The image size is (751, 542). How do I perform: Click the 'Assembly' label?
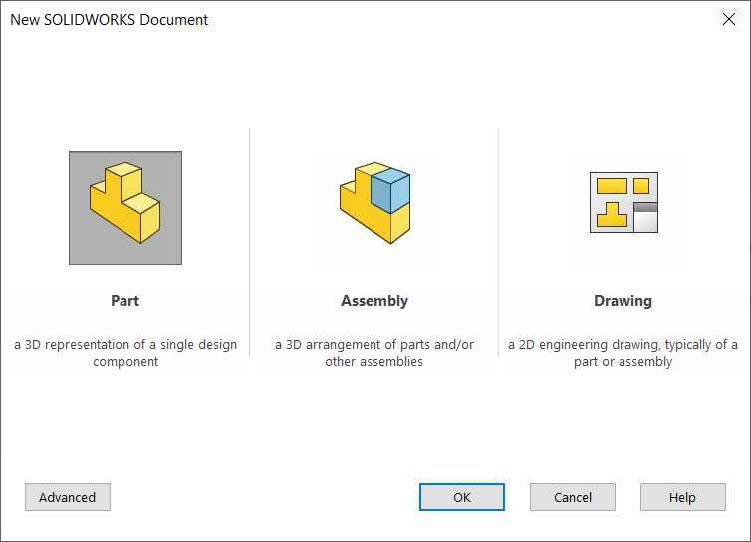click(x=375, y=301)
